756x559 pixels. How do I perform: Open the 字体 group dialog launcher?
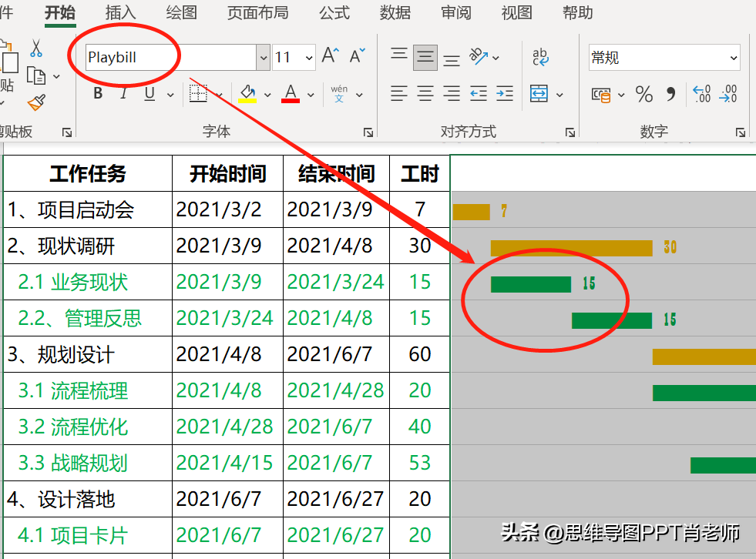pos(368,132)
